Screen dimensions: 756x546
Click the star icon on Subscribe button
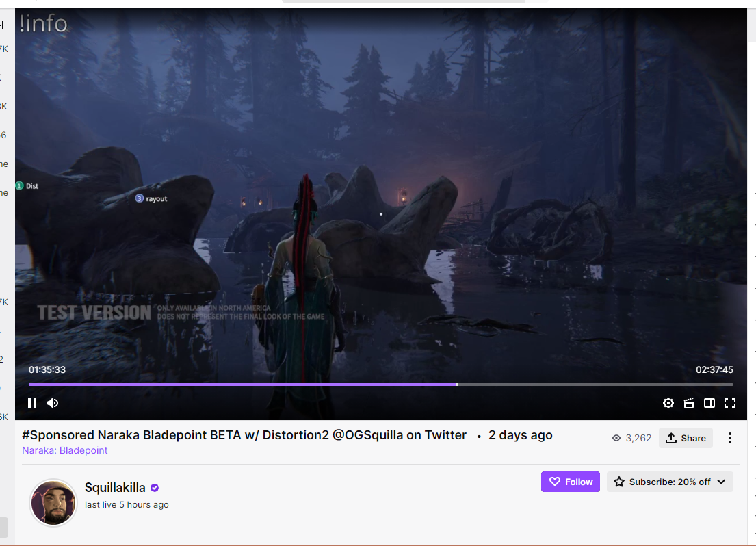point(619,482)
